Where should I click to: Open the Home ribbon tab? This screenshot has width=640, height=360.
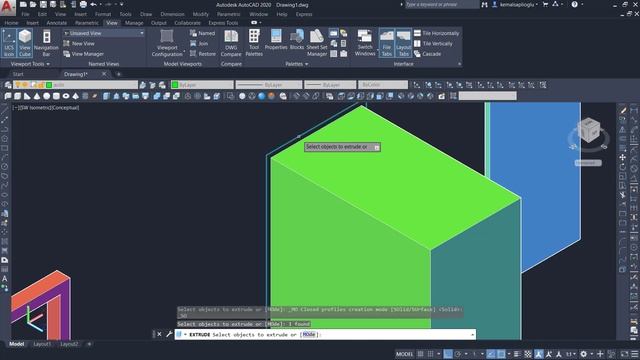point(11,23)
